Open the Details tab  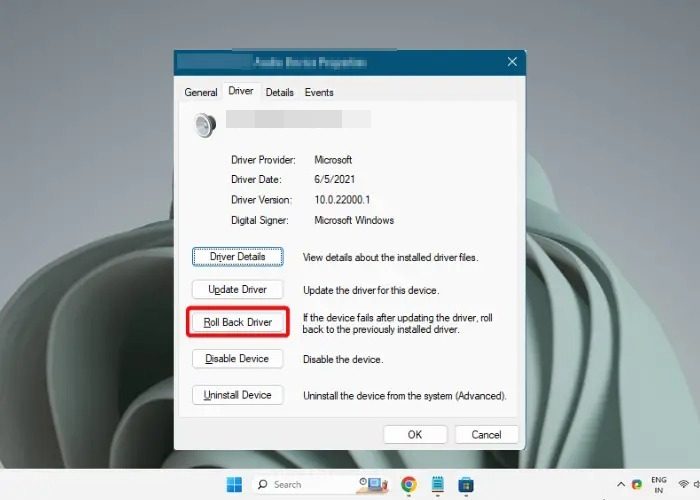(x=279, y=92)
